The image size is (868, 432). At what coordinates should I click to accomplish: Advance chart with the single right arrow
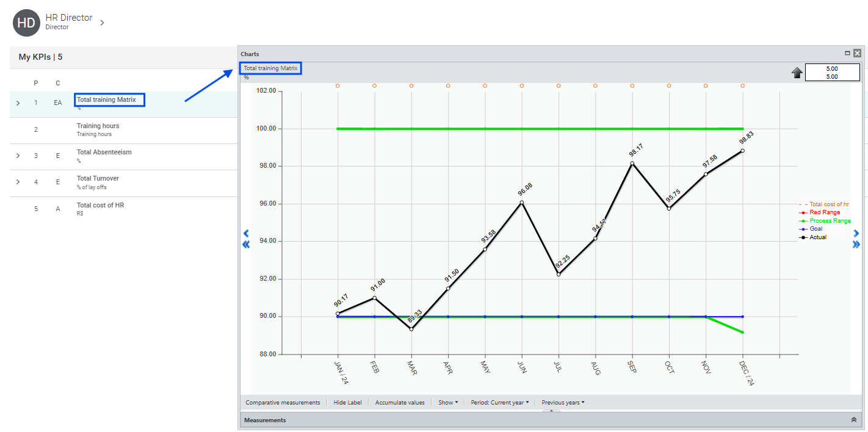tap(856, 233)
